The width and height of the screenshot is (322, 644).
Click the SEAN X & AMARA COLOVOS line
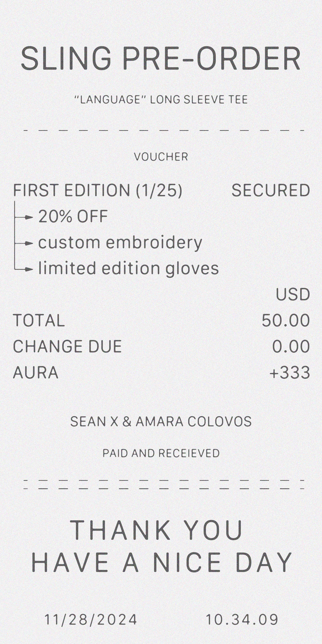(x=161, y=422)
